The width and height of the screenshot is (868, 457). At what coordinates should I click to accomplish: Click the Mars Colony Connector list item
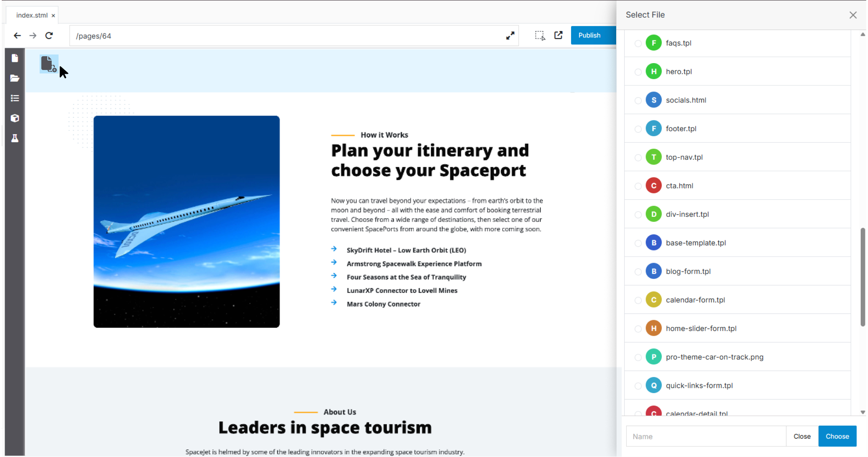pos(383,304)
